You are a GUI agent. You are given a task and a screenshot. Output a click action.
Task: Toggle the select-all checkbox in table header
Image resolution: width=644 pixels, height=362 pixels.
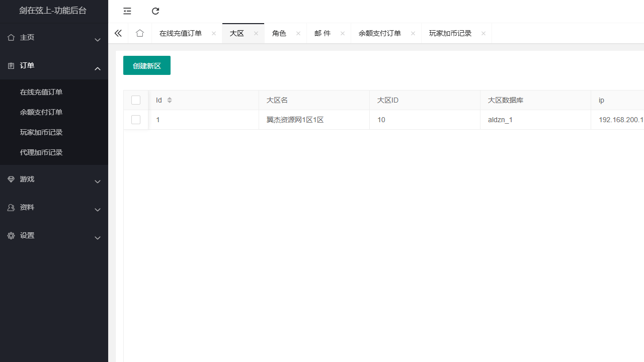pyautogui.click(x=136, y=100)
